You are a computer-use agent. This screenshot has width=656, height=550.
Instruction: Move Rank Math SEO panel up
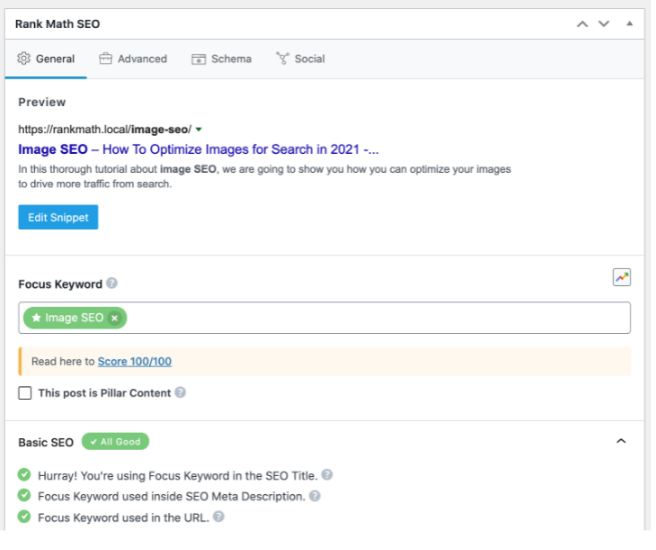click(x=582, y=24)
